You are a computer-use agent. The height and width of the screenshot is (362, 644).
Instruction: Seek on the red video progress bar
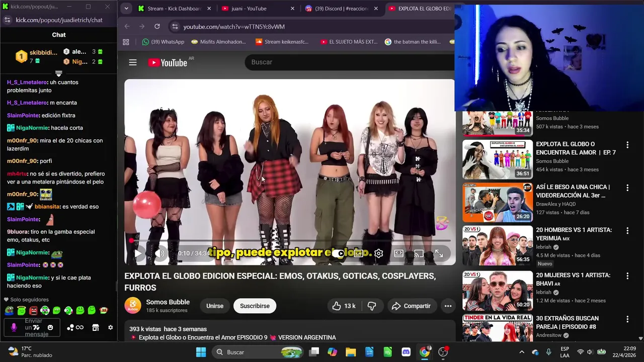[290, 241]
